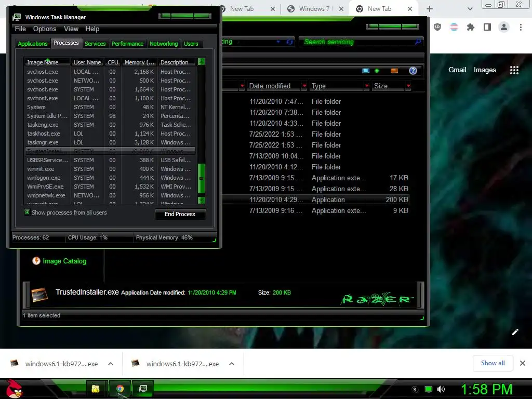Sort processes by Memory column
This screenshot has height=399, width=532.
[x=139, y=62]
